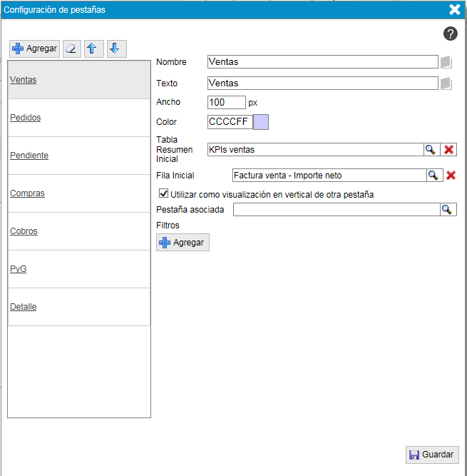This screenshot has height=476, width=467.
Task: Select the Pedidos tab in list
Action: (x=26, y=118)
